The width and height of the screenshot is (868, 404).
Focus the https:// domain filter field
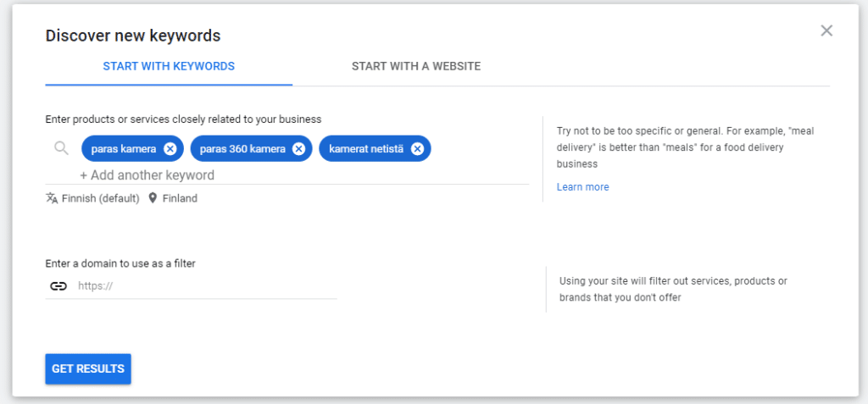(207, 286)
